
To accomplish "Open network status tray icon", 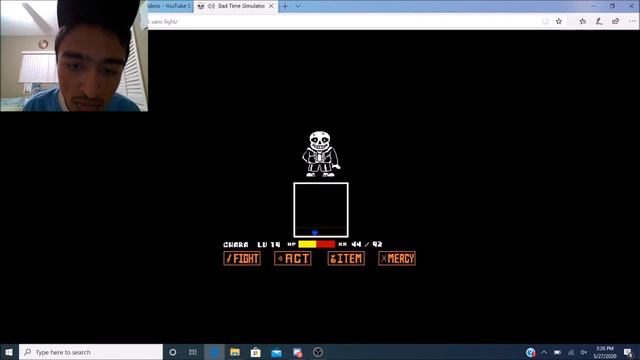I will (x=571, y=352).
